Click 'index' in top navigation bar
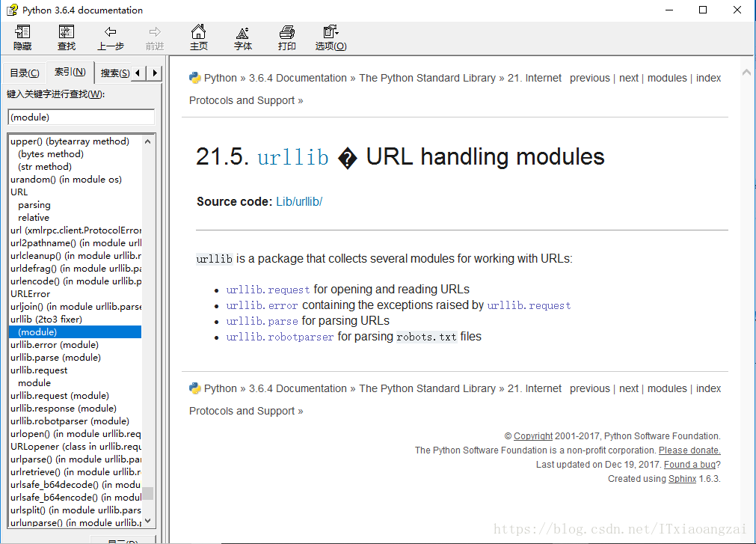The height and width of the screenshot is (544, 756). pos(708,78)
